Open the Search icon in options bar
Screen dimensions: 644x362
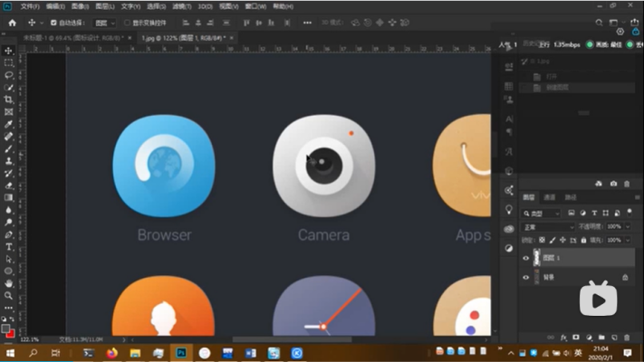click(x=599, y=23)
